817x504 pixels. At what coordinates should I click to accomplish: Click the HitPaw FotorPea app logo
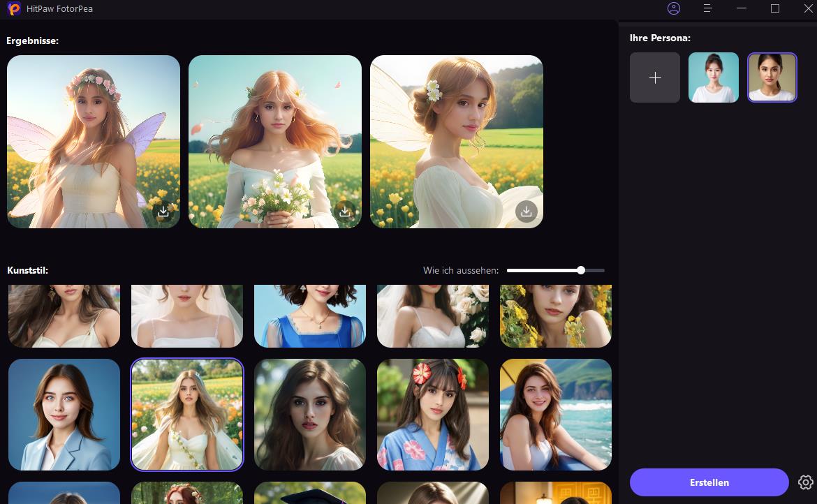coord(13,9)
